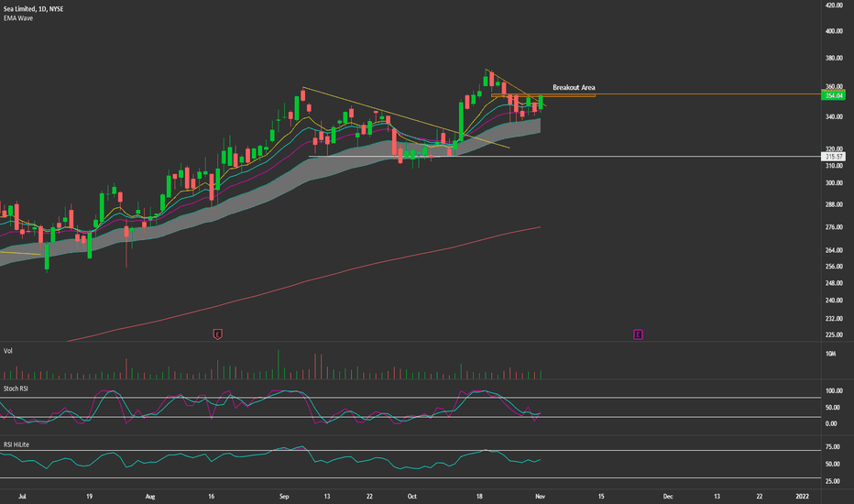Viewport: 854px width, 504px height.
Task: Click the 276.00 price axis label
Action: point(834,227)
